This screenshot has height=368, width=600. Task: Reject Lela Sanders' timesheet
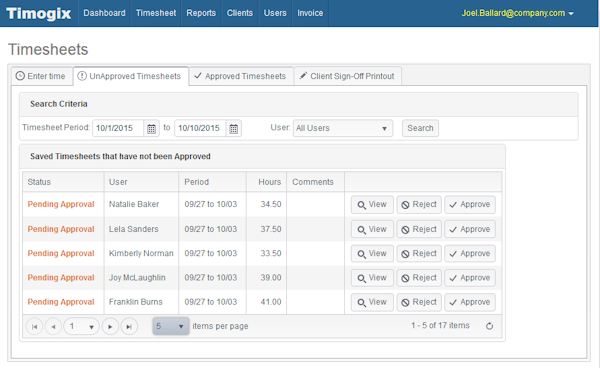(419, 229)
